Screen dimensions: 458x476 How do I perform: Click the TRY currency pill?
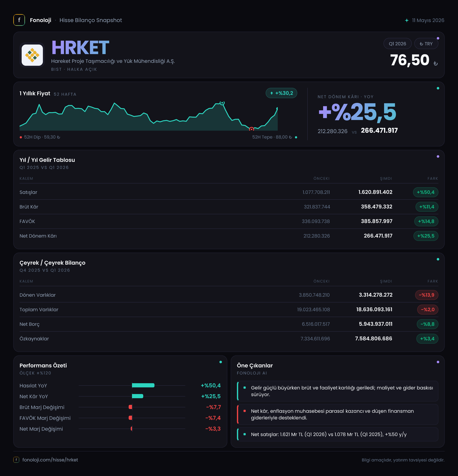[426, 44]
